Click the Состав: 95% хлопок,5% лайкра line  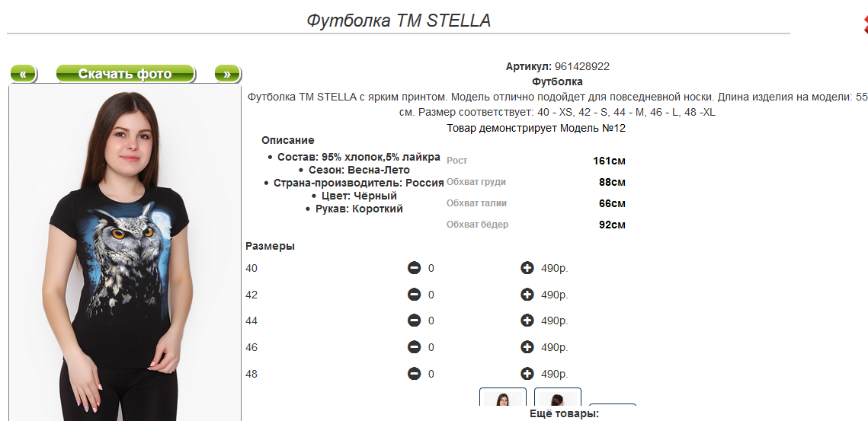359,157
